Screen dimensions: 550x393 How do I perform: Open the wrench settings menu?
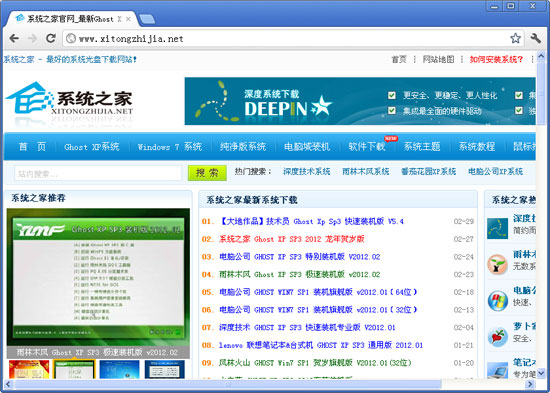click(x=536, y=38)
